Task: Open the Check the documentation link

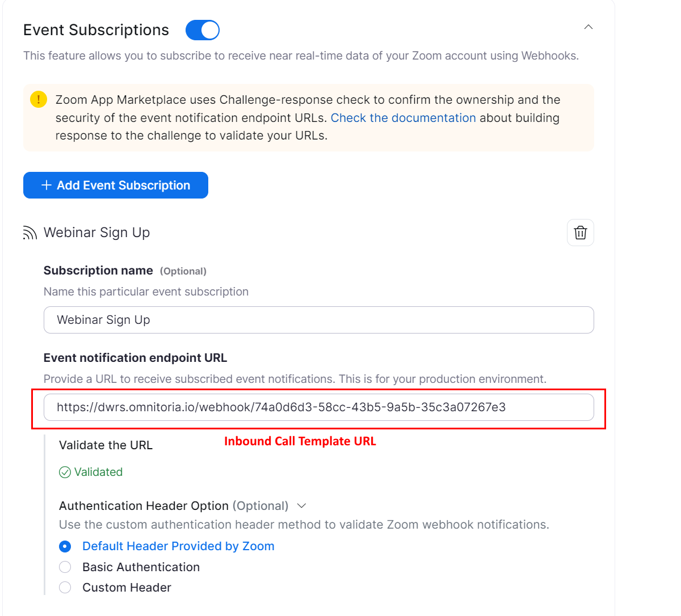Action: click(403, 118)
